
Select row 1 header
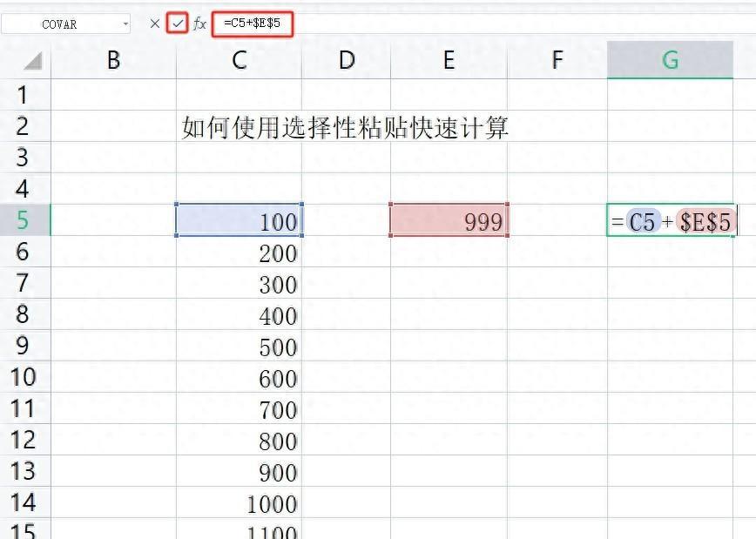click(25, 95)
